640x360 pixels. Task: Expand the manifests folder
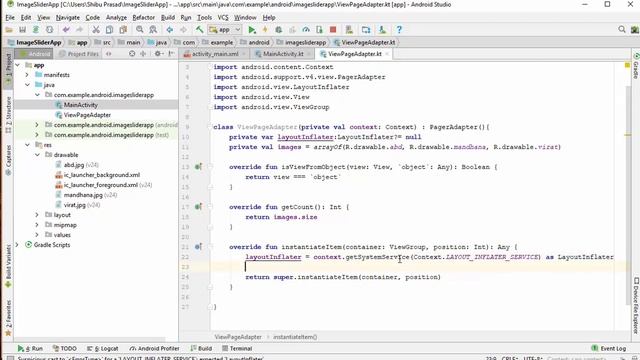[27, 75]
